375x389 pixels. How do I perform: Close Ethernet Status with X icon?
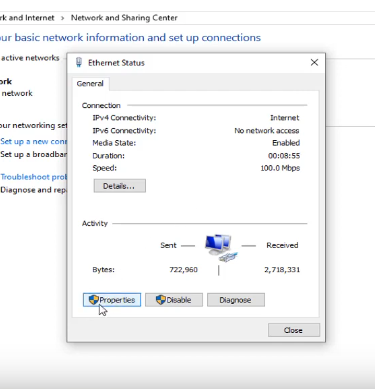pos(314,62)
